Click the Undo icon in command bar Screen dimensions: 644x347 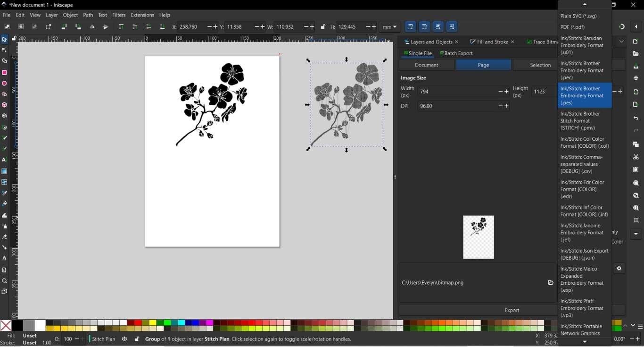[636, 118]
